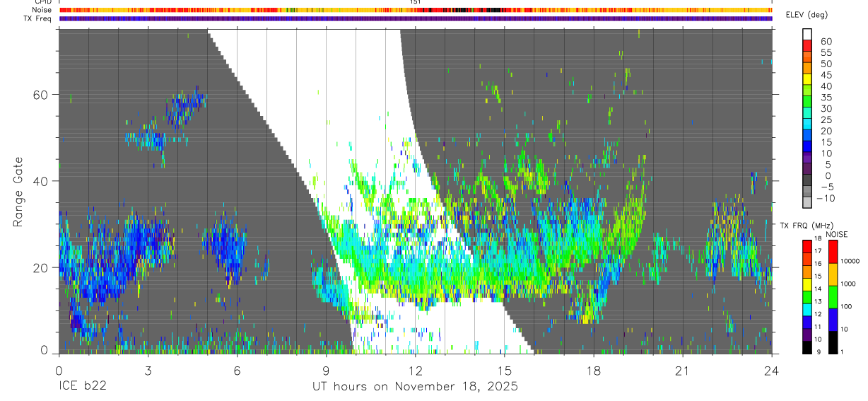Pick the red top segment of TX FRQ colorbar
The height and width of the screenshot is (401, 868).
[x=807, y=246]
